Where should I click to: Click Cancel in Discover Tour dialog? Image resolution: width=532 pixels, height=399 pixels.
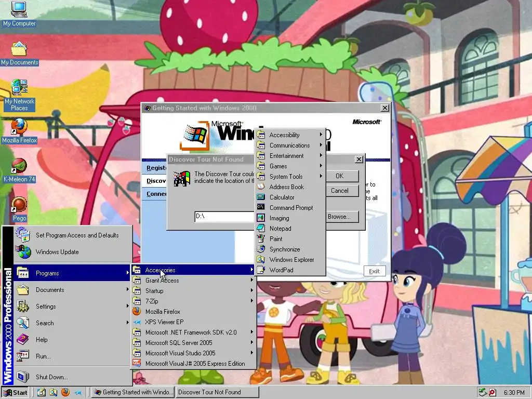coord(342,191)
